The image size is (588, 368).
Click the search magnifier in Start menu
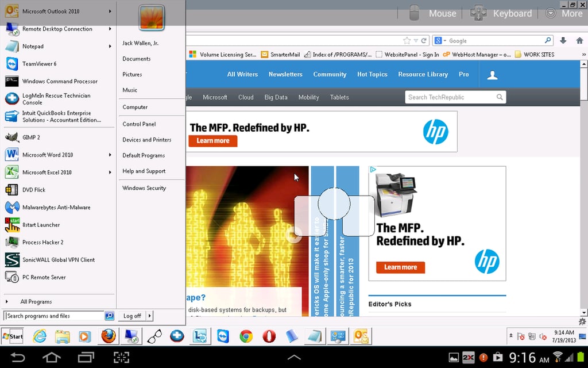click(109, 316)
